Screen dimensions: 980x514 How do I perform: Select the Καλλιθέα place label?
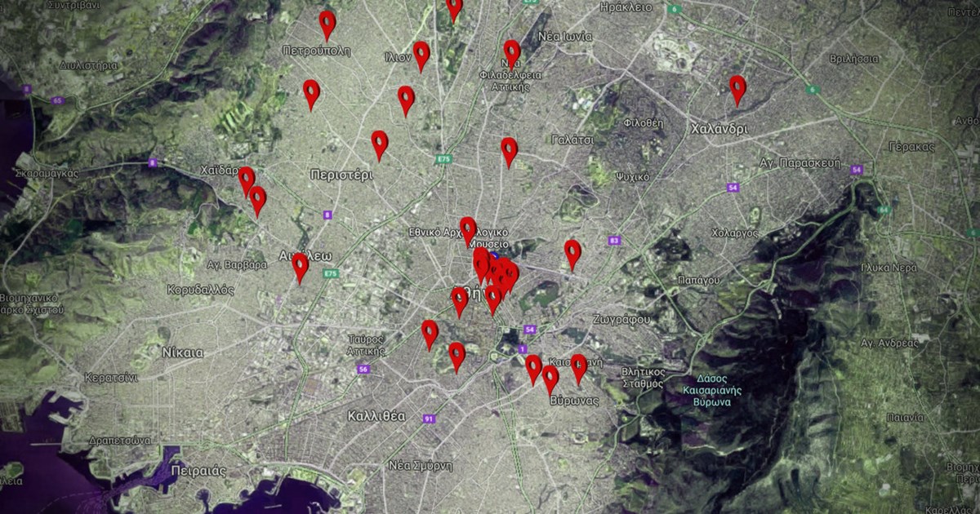(376, 415)
